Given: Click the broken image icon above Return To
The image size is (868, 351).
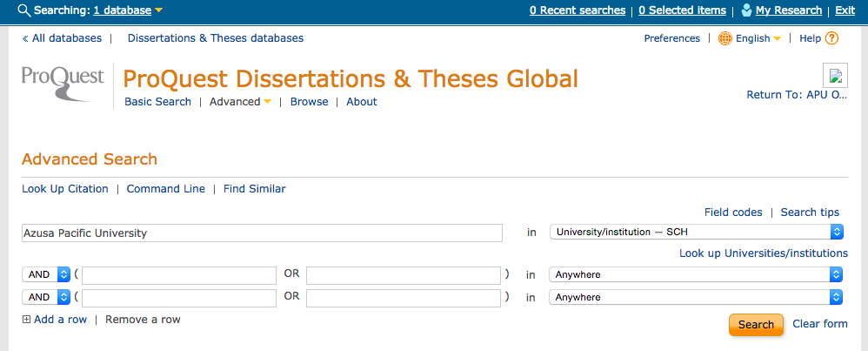Looking at the screenshot, I should pyautogui.click(x=835, y=76).
